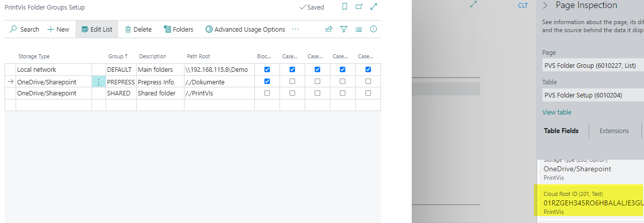Switch to the Extensions tab
This screenshot has height=223, width=644.
[614, 131]
